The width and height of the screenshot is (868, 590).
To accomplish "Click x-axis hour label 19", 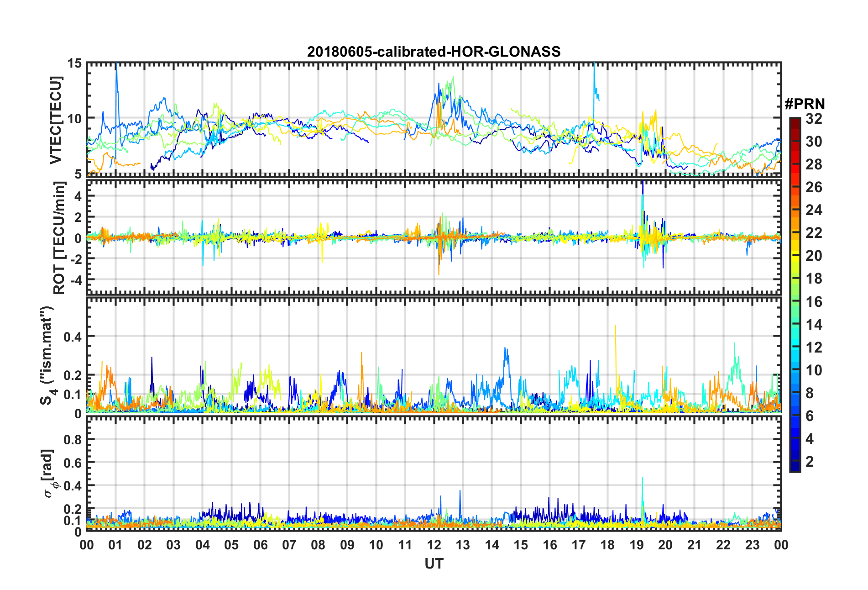I will click(637, 545).
